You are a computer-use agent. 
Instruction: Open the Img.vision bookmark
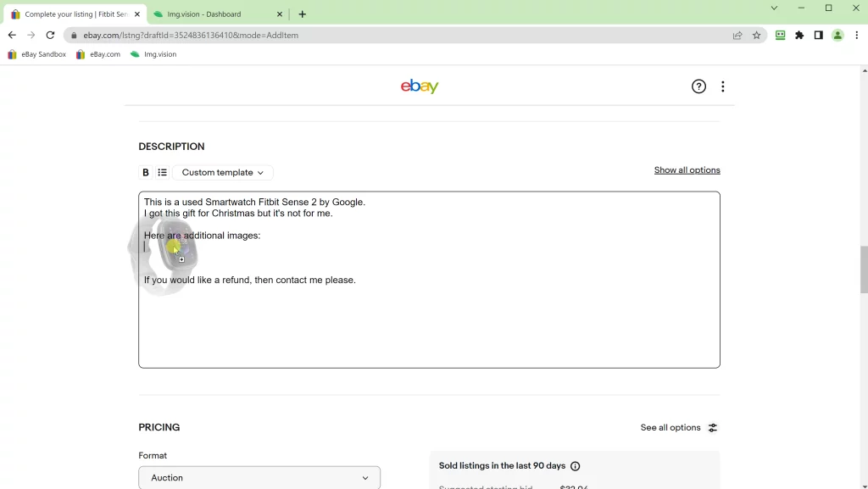coord(153,54)
